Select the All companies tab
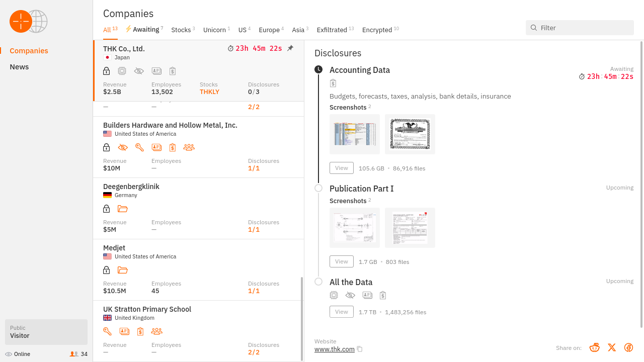Image resolution: width=644 pixels, height=362 pixels. coord(110,30)
